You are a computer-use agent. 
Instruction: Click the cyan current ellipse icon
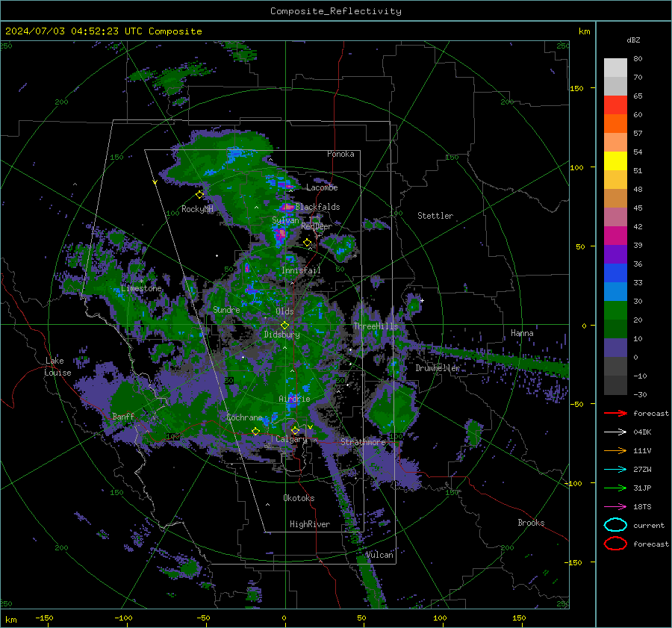point(615,525)
